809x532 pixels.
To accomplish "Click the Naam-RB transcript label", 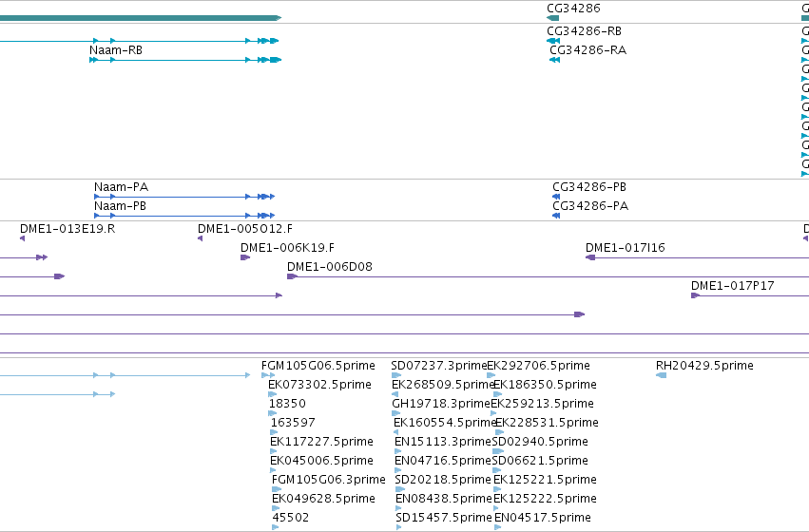I will click(116, 50).
